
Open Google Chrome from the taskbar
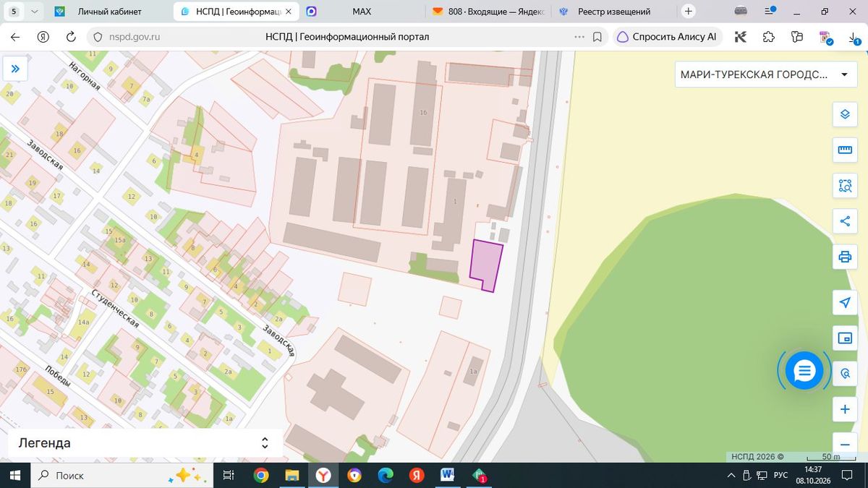tap(261, 475)
